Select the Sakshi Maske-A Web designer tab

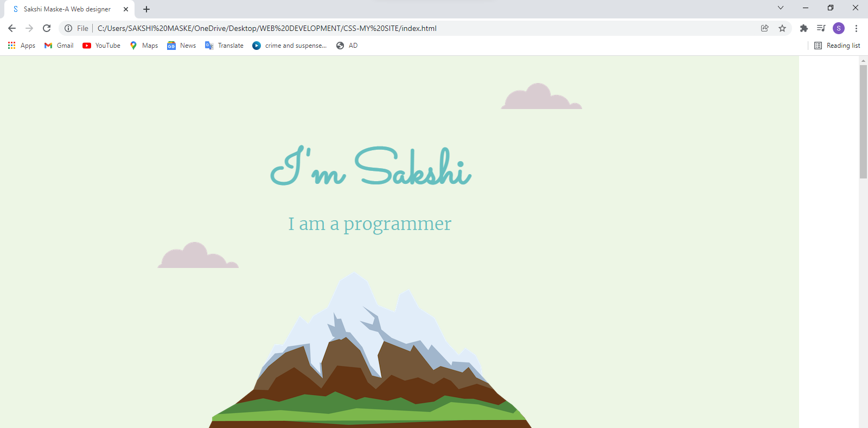pos(69,9)
